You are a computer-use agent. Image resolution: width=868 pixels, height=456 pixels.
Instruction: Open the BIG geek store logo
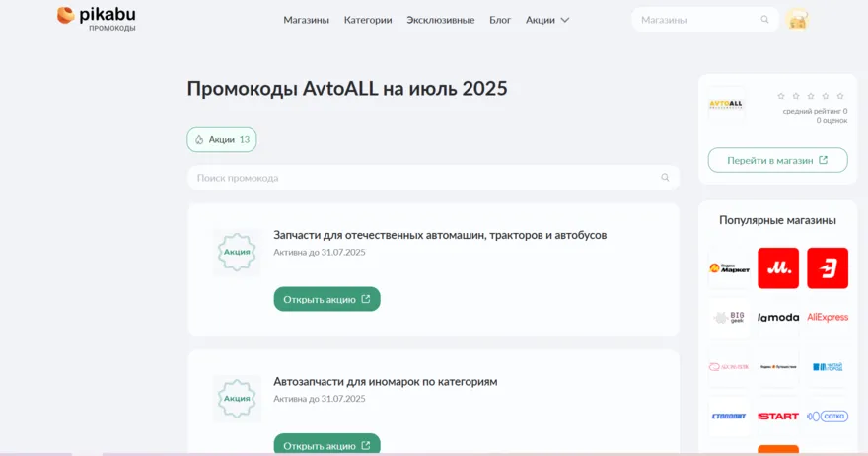point(729,318)
